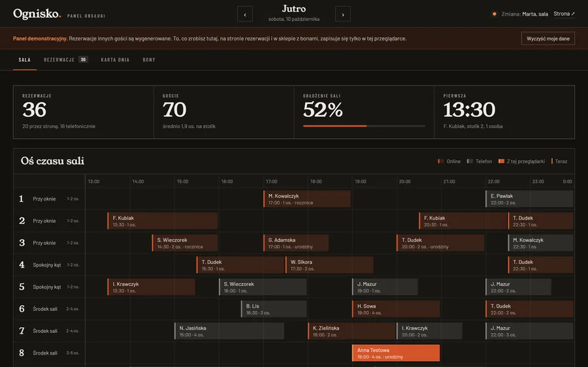The height and width of the screenshot is (367, 588).
Task: Click the Online legend swatch
Action: 440,161
